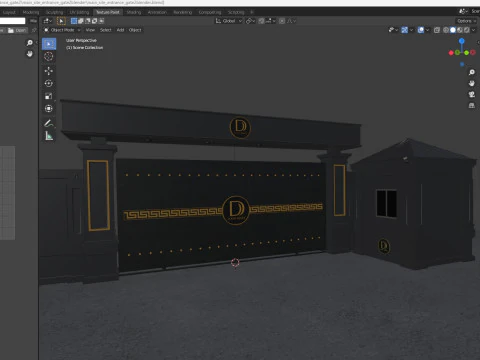This screenshot has width=480, height=360.
Task: Switch to the Shading workspace tab
Action: pyautogui.click(x=134, y=12)
